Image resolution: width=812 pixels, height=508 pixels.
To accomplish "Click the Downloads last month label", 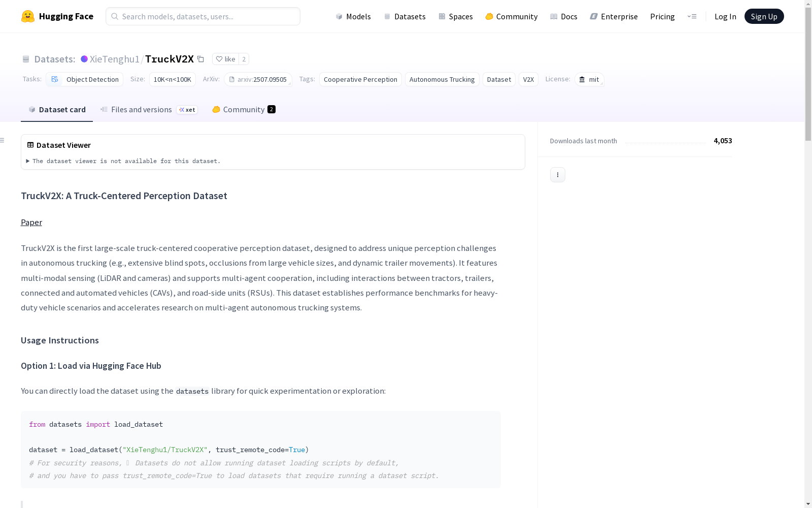I will click(584, 141).
